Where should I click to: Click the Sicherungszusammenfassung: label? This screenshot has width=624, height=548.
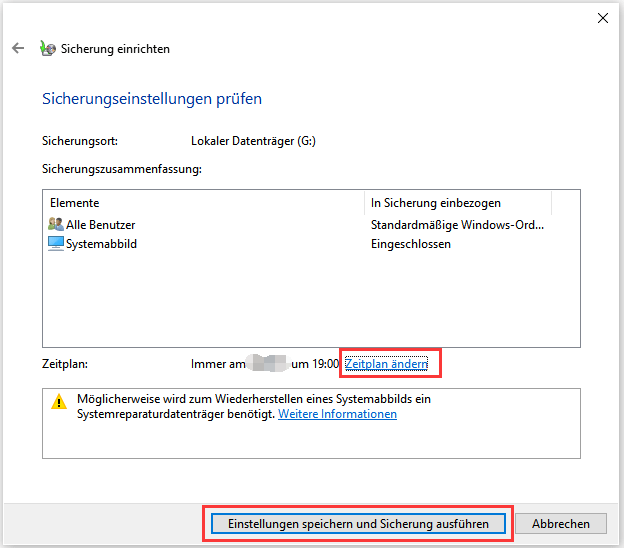[x=122, y=169]
